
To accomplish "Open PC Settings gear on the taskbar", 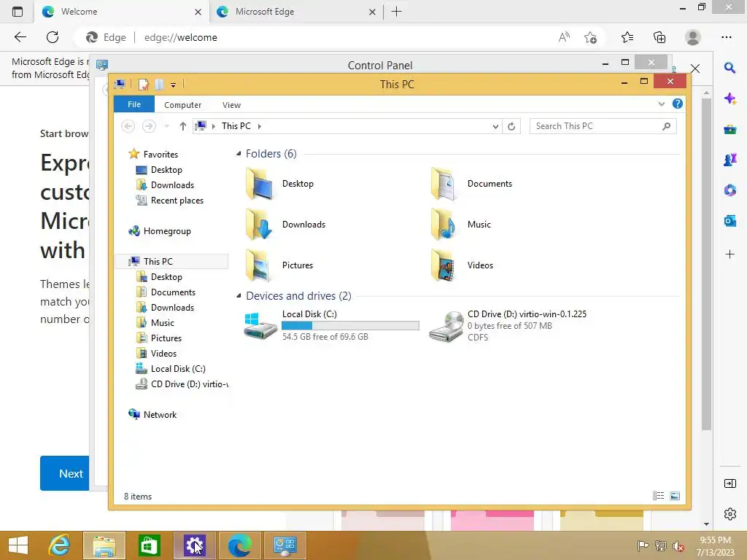I will point(194,545).
